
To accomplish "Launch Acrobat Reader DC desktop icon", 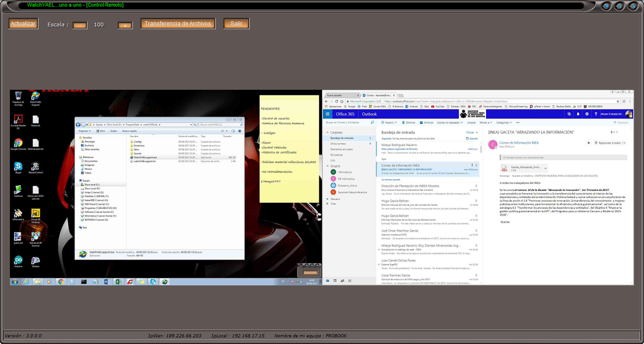I will tap(18, 119).
